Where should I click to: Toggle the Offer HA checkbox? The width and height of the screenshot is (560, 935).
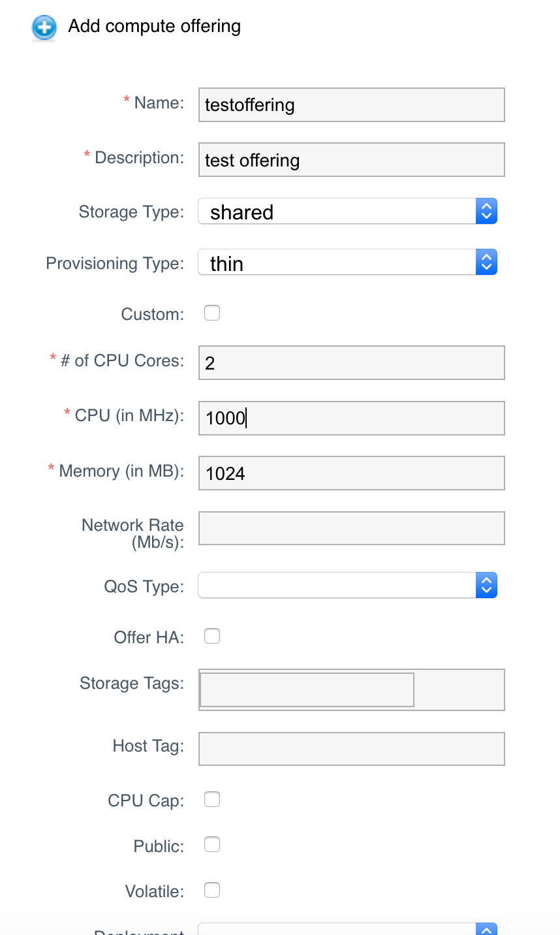[211, 636]
